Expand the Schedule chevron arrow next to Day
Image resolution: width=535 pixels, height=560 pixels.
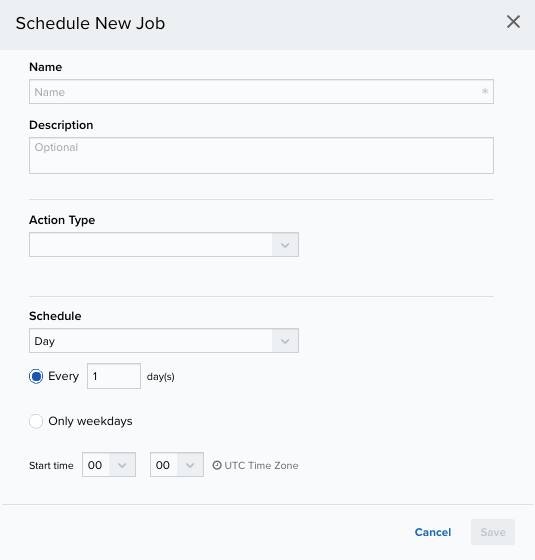285,341
